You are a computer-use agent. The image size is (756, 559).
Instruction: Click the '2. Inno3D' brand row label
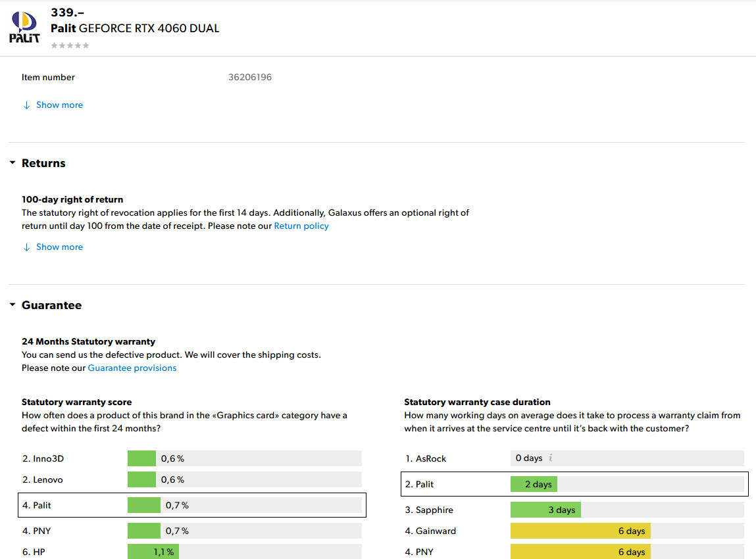(x=43, y=459)
